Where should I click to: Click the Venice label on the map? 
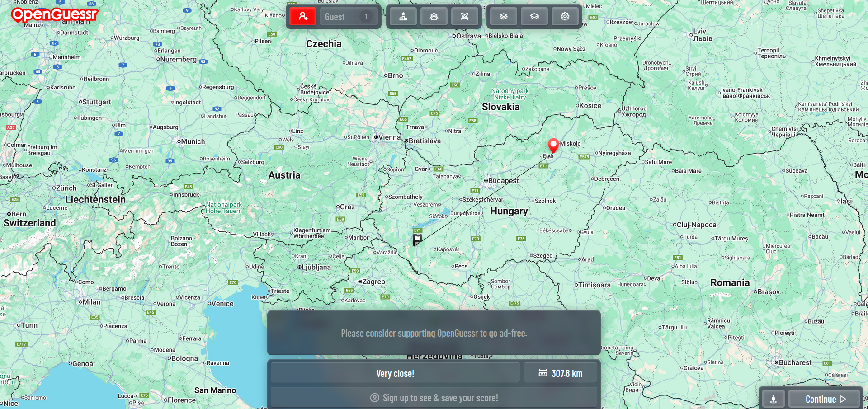[222, 304]
